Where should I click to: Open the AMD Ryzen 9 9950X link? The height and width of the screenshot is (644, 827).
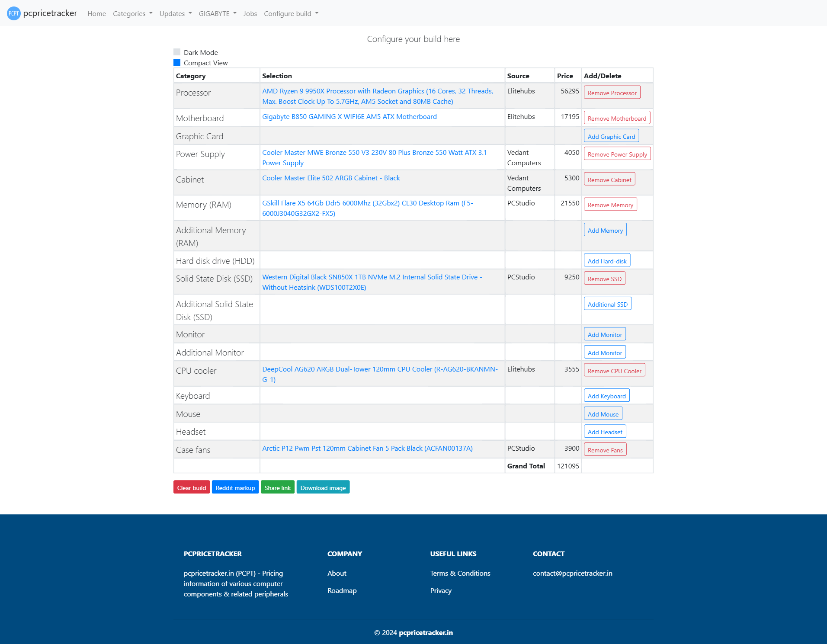378,96
